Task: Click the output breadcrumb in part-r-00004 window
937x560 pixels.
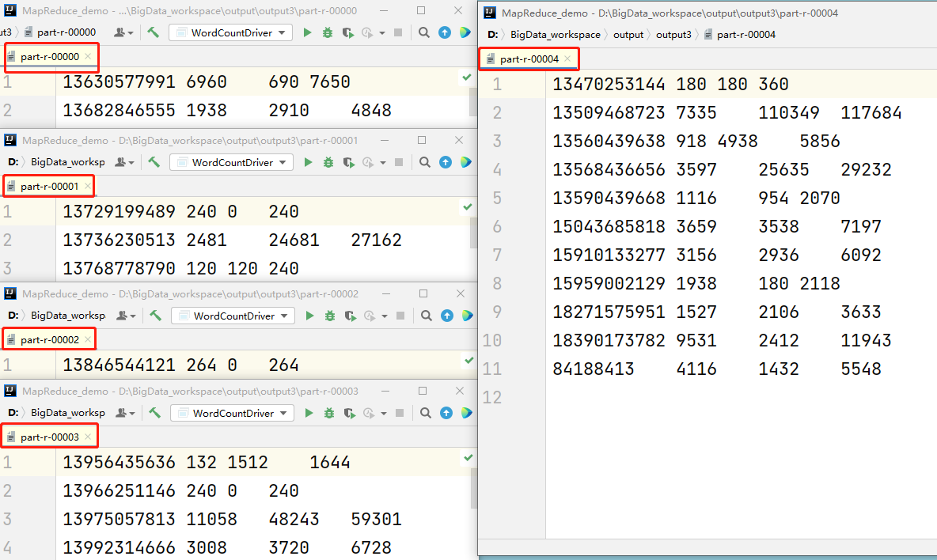Action: (628, 35)
